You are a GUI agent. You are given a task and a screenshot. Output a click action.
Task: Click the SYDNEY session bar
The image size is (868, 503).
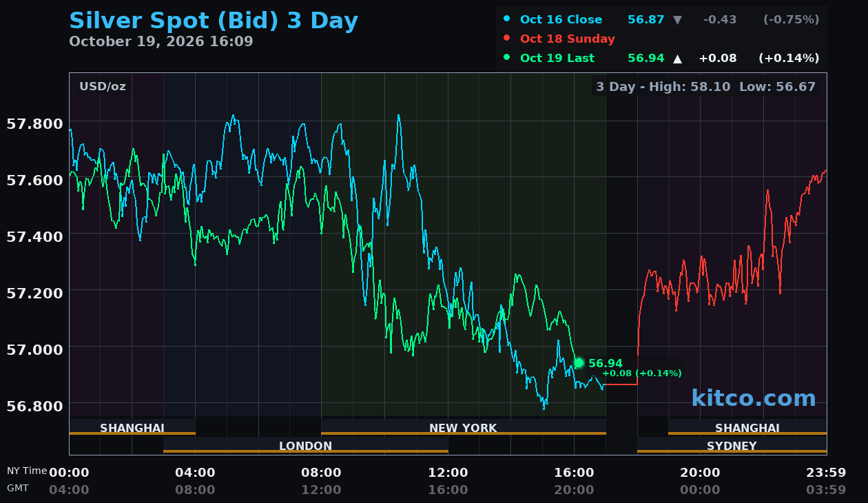[x=732, y=445]
